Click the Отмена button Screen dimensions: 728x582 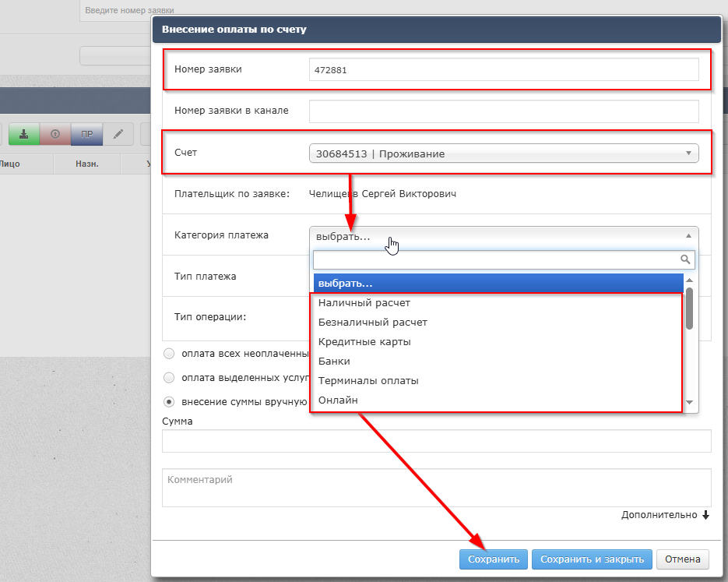click(x=683, y=559)
